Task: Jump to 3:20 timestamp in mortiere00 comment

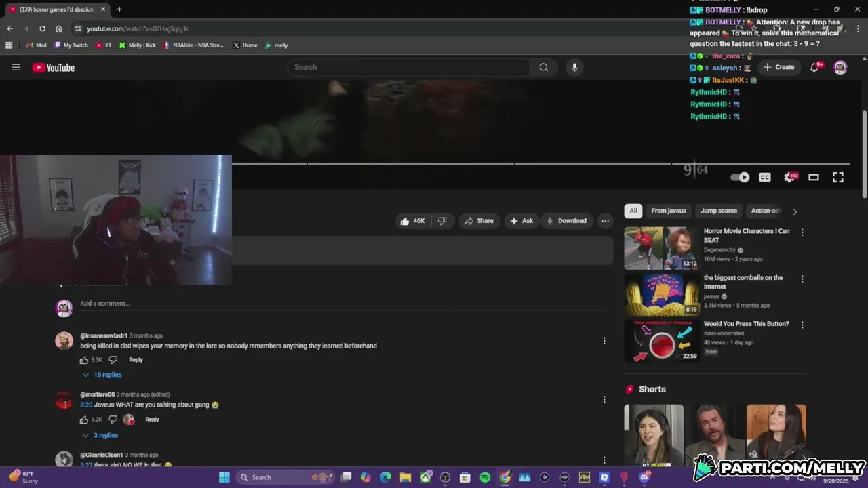Action: [86, 405]
